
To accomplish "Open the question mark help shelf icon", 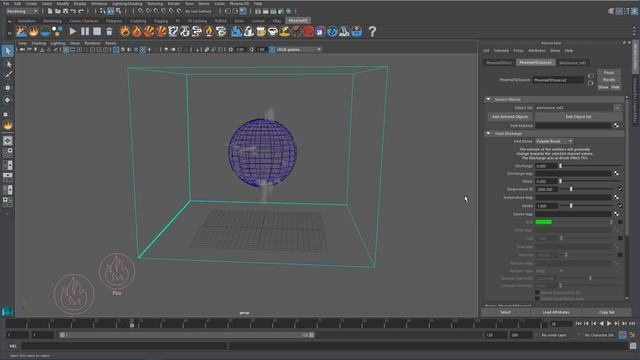I will pyautogui.click(x=372, y=31).
